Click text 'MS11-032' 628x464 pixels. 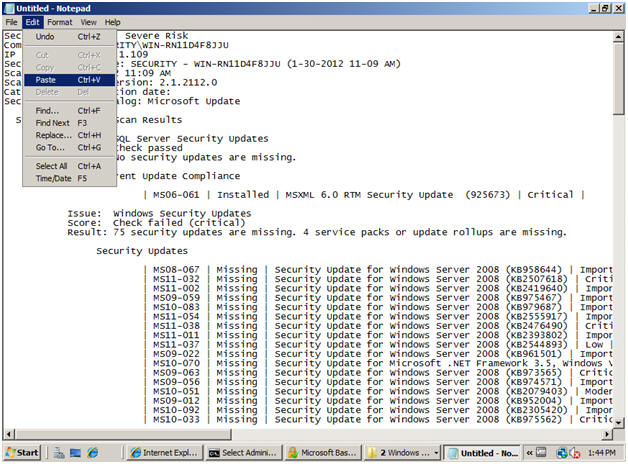point(176,279)
